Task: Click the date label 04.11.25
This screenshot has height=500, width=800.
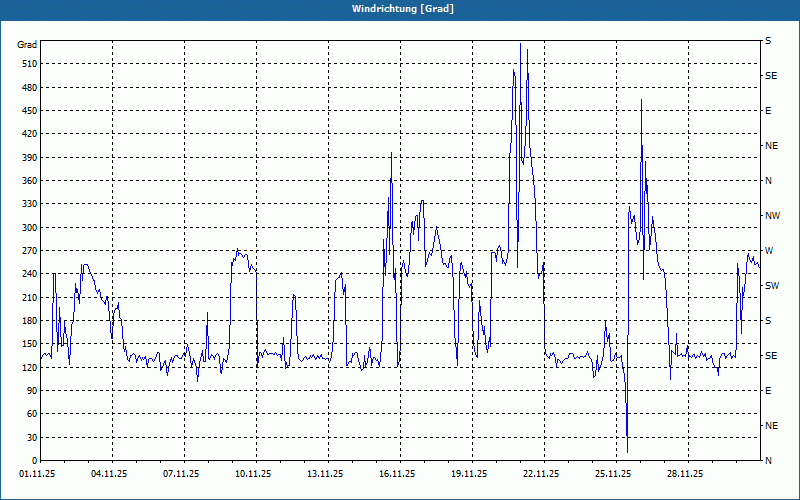Action: click(x=109, y=474)
